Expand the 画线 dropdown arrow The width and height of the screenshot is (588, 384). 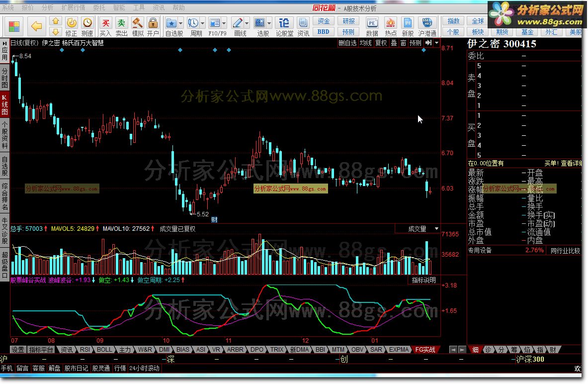(x=247, y=23)
